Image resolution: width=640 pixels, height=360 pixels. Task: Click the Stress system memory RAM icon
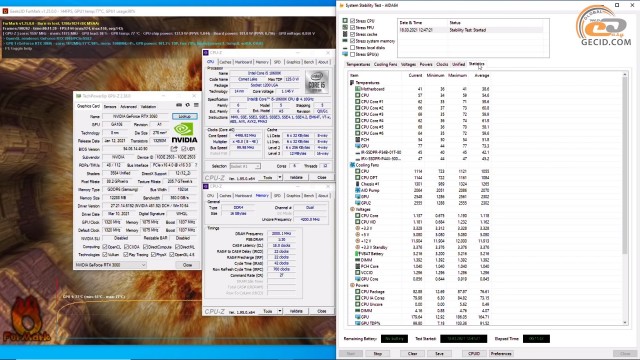(x=345, y=41)
